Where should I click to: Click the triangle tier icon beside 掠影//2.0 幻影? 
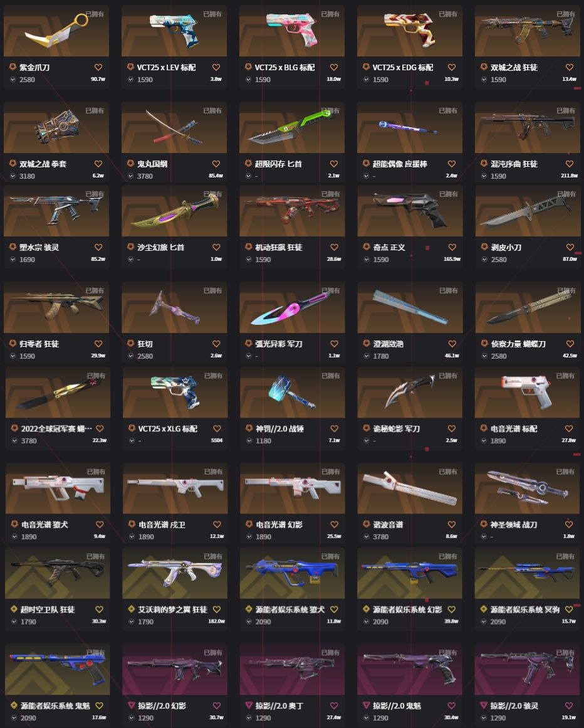131,705
